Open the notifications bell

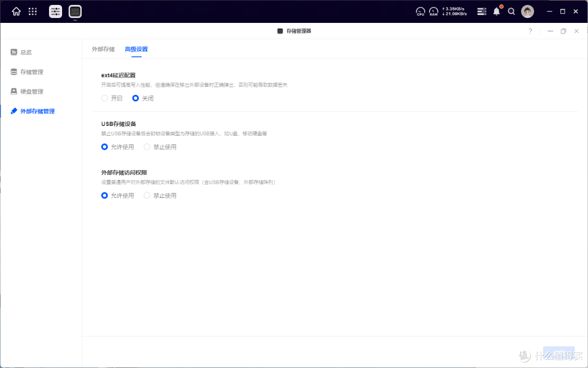pyautogui.click(x=497, y=11)
